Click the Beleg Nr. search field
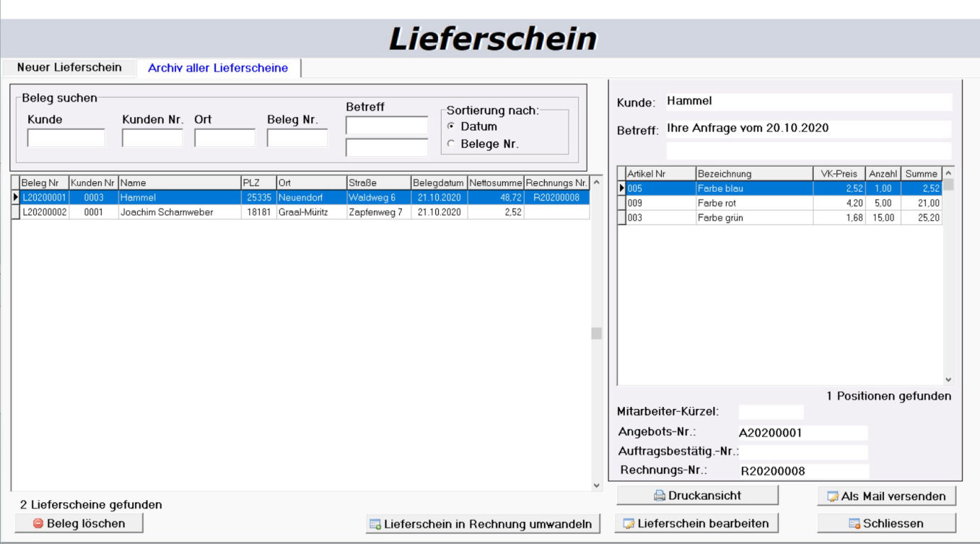The image size is (980, 544). click(297, 138)
